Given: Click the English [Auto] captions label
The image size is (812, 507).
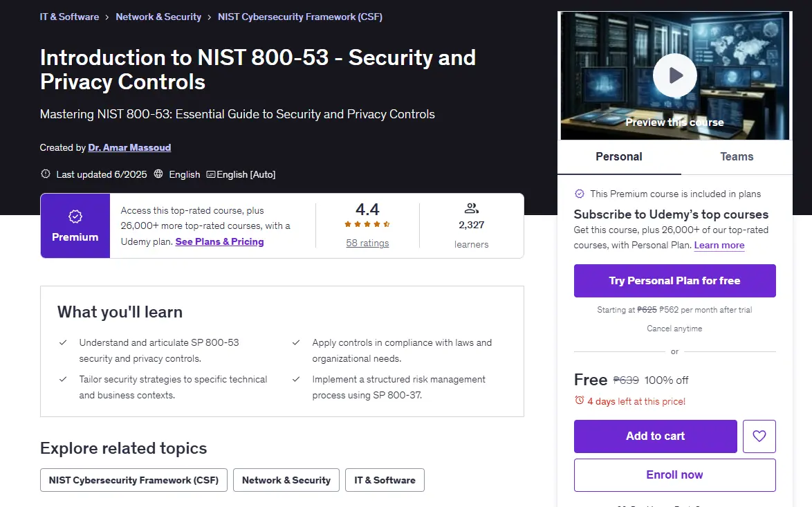Looking at the screenshot, I should (x=246, y=174).
